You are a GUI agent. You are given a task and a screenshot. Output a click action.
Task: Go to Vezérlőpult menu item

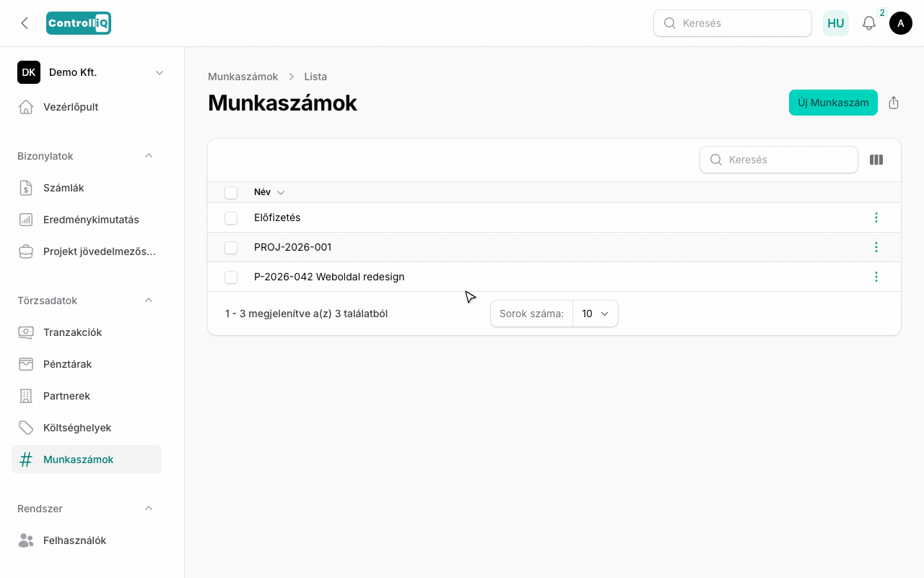(x=87, y=107)
